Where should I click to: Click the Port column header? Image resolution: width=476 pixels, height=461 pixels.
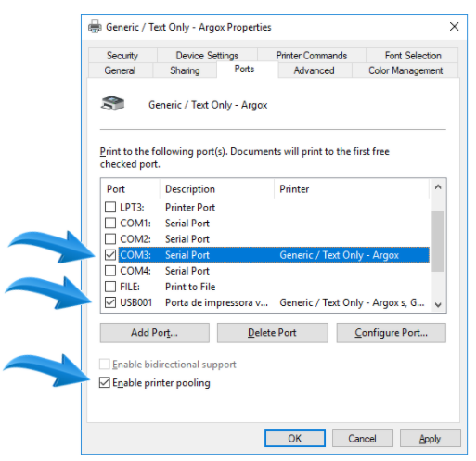point(130,189)
